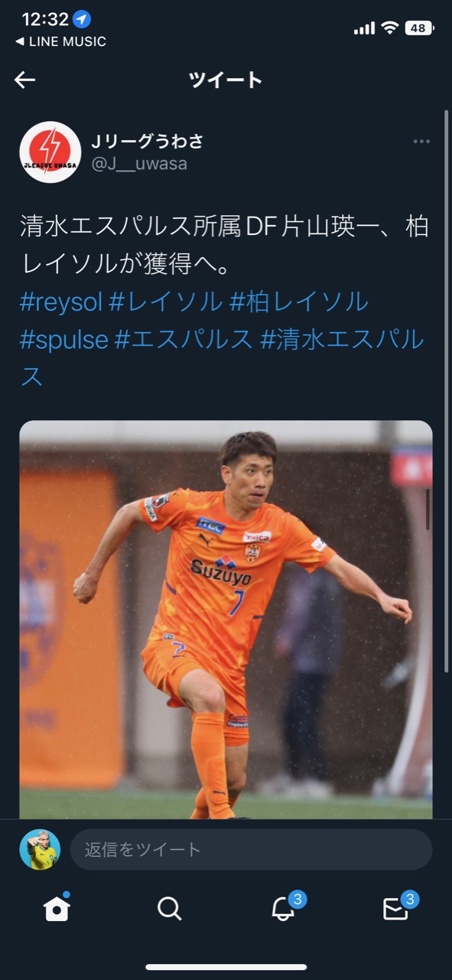Tap the Jリーグうわさ display name
The image size is (452, 980).
(x=148, y=141)
